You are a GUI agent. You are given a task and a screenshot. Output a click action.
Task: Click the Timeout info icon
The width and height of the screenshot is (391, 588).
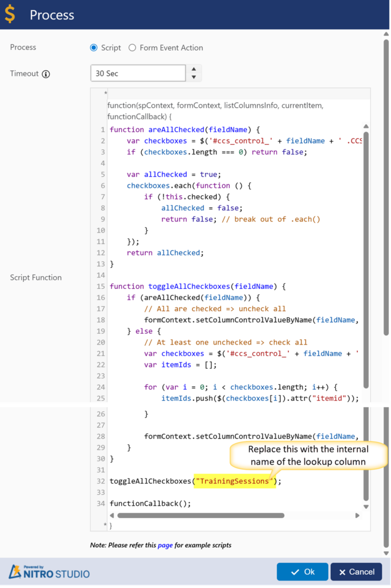[46, 74]
